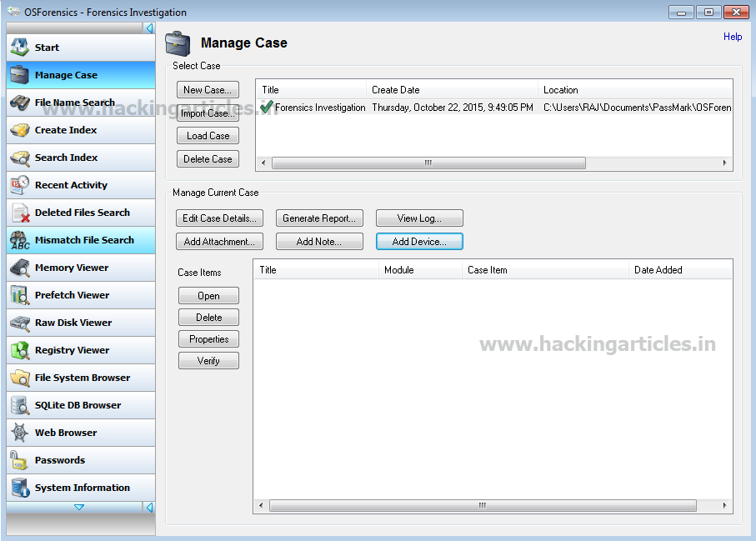Click Edit Case Details button
Image resolution: width=756 pixels, height=541 pixels.
tap(219, 218)
